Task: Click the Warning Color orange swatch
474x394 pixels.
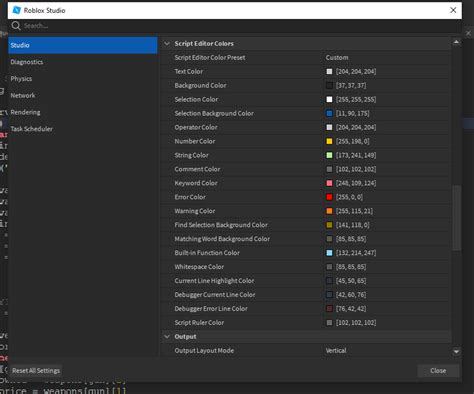Action: 329,211
